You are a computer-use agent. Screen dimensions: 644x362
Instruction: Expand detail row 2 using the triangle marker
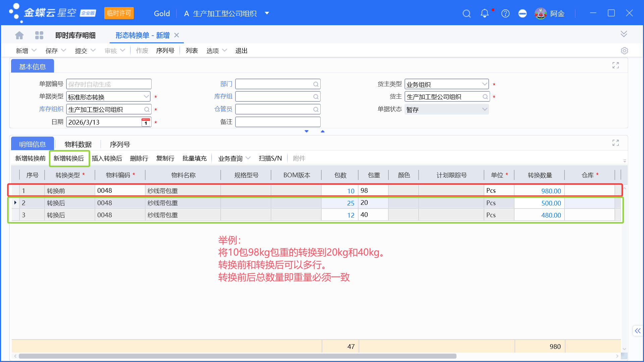coord(15,202)
